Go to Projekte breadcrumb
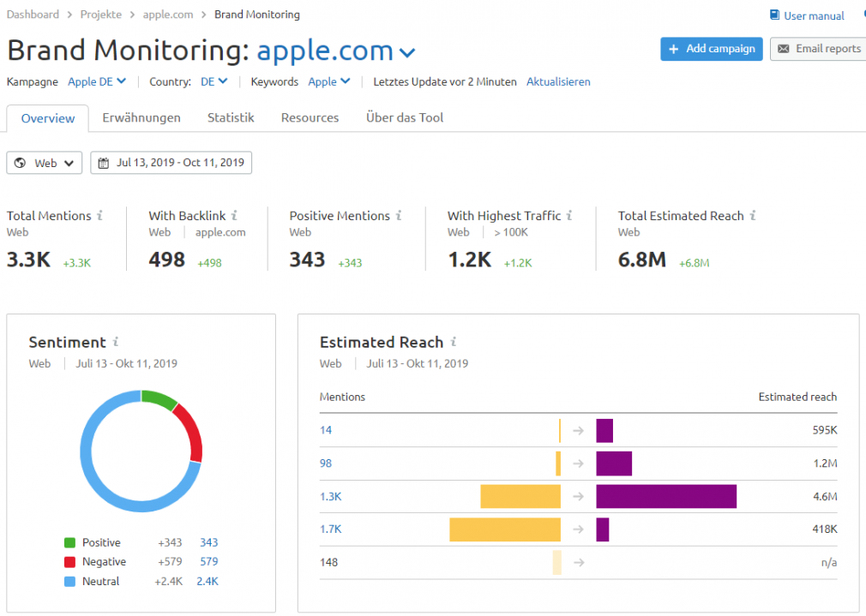The width and height of the screenshot is (866, 616). [101, 15]
